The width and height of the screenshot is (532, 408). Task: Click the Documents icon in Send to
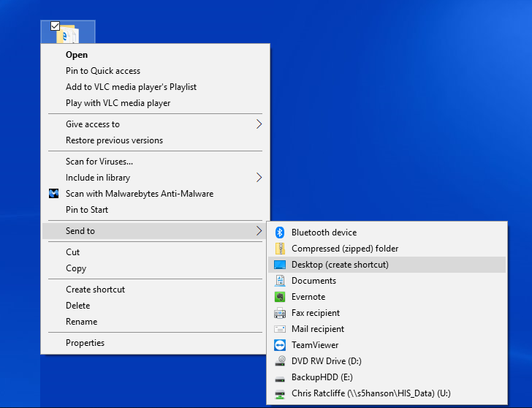(280, 281)
